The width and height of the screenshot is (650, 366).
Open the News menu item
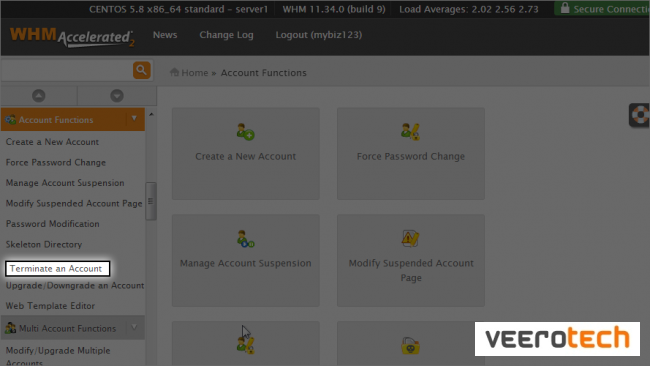[x=165, y=35]
